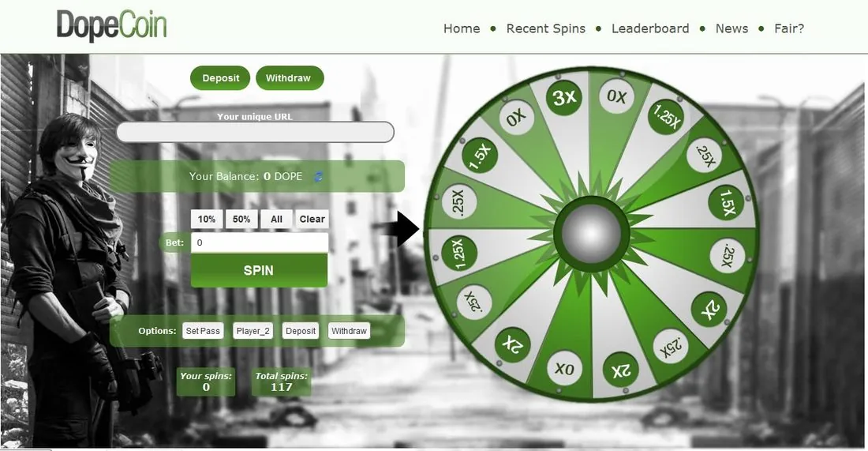Set bet to 50%

click(x=241, y=220)
